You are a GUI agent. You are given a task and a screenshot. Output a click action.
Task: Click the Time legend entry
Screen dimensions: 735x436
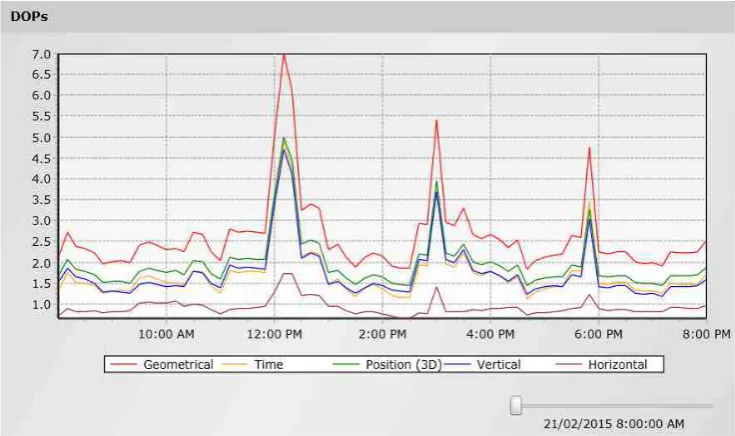251,365
